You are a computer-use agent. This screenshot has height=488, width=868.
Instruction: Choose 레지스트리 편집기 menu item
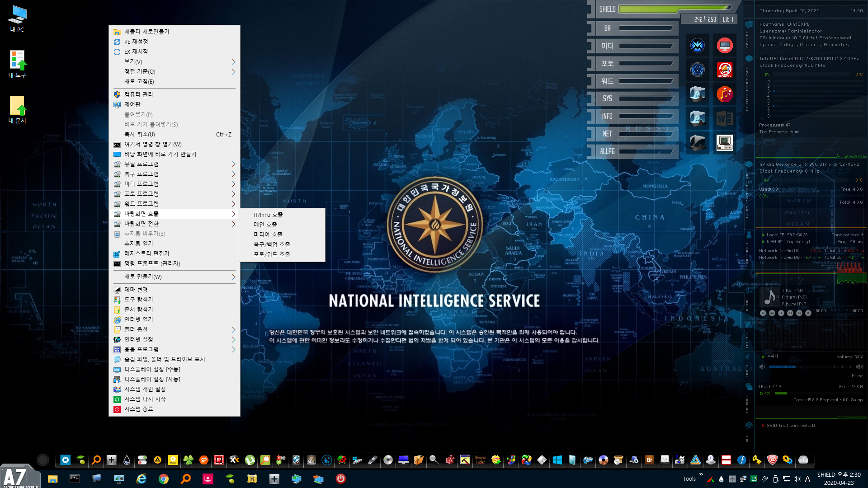[x=175, y=253]
